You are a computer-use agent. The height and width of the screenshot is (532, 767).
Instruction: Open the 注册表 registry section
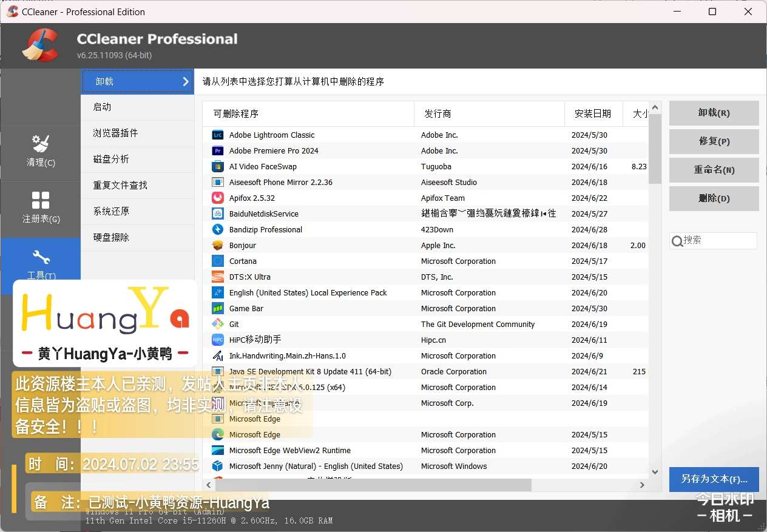coord(41,207)
